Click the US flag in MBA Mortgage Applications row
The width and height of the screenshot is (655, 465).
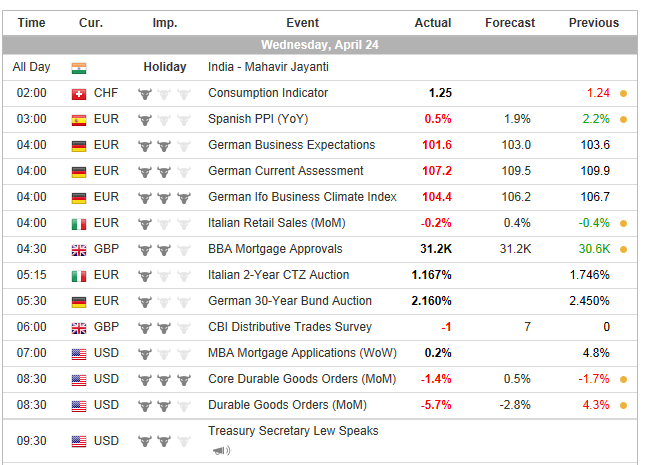(79, 354)
